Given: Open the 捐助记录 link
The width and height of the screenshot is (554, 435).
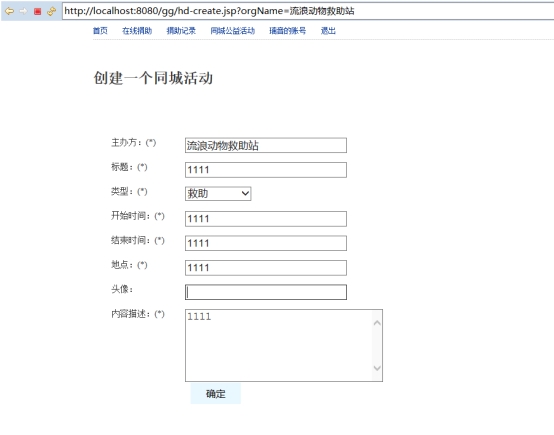Looking at the screenshot, I should (181, 31).
